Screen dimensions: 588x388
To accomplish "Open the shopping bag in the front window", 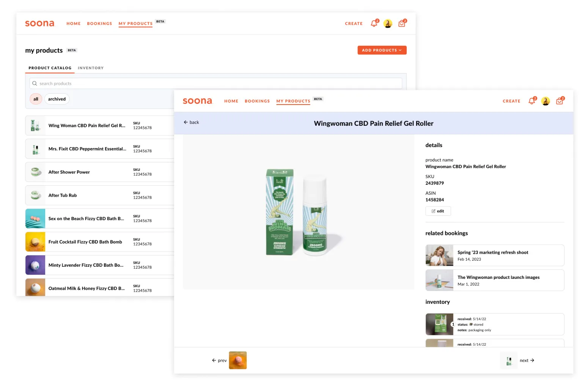I will [x=560, y=101].
